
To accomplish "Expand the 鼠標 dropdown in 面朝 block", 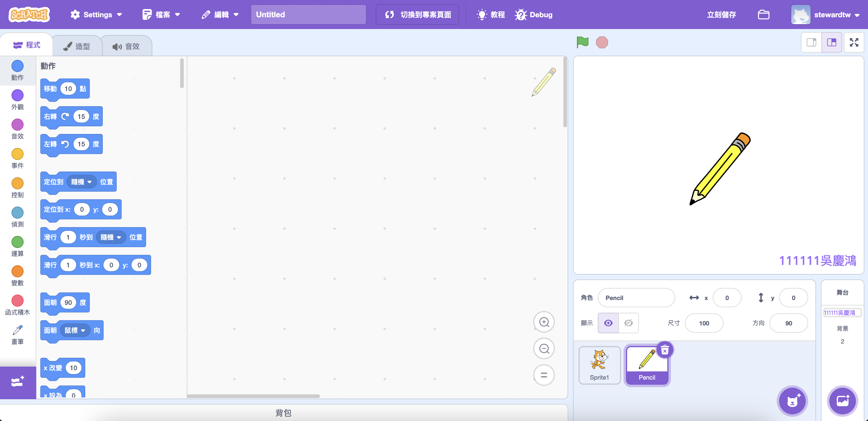I will click(x=75, y=330).
